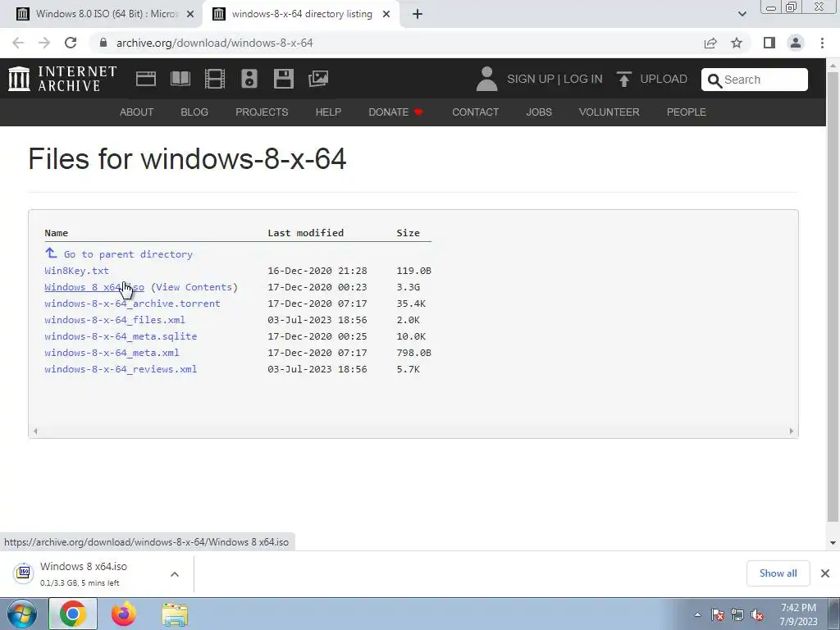Open the Video film-strip icon

pos(215,79)
